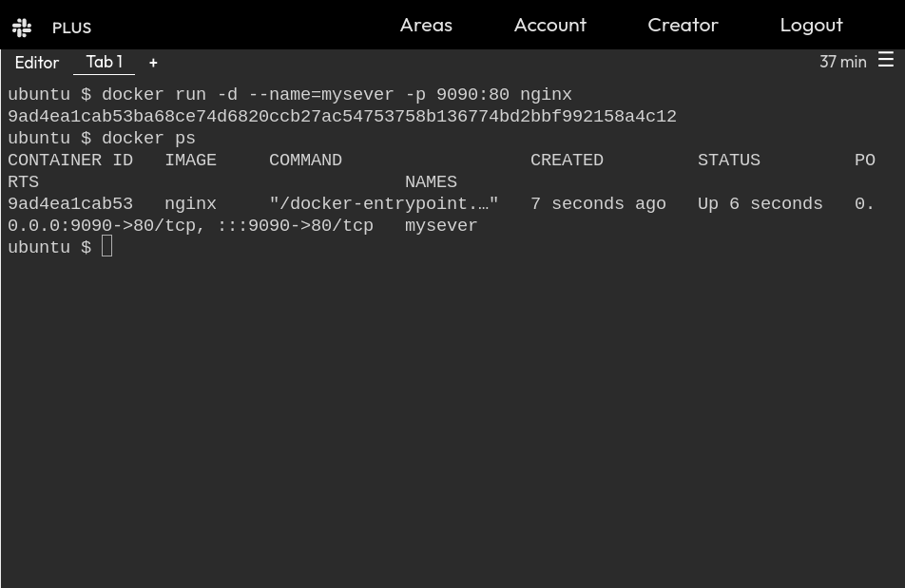The image size is (905, 588).
Task: Open the Creator page
Action: (x=683, y=26)
